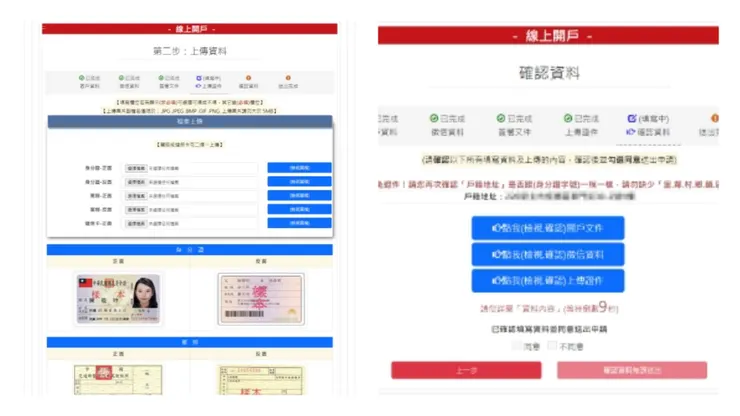Open the 確認資料 step tab in right panel
This screenshot has height=416, width=740.
pos(648,125)
